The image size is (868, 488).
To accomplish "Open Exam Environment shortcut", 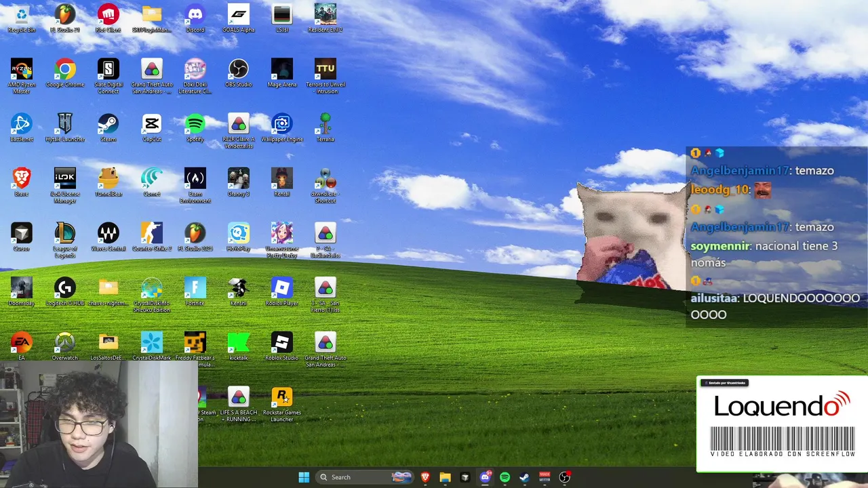I will coord(195,186).
